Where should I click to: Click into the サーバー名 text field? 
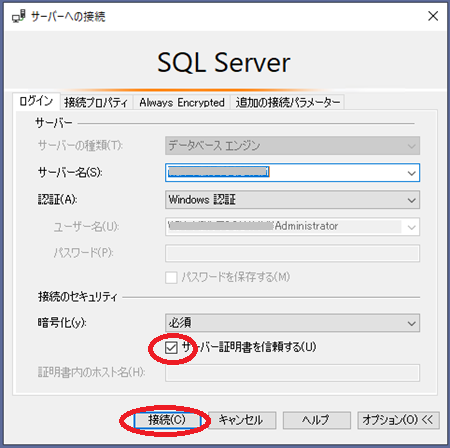coord(285,173)
